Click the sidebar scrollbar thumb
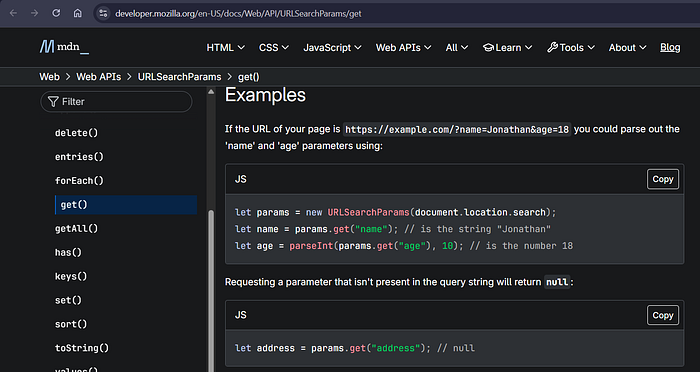This screenshot has height=372, width=700. [x=211, y=291]
